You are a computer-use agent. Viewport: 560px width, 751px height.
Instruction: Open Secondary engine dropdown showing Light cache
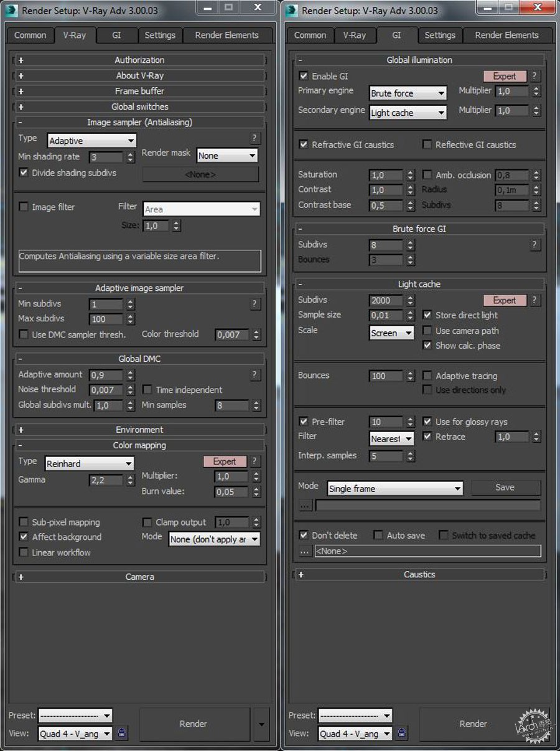pyautogui.click(x=408, y=113)
